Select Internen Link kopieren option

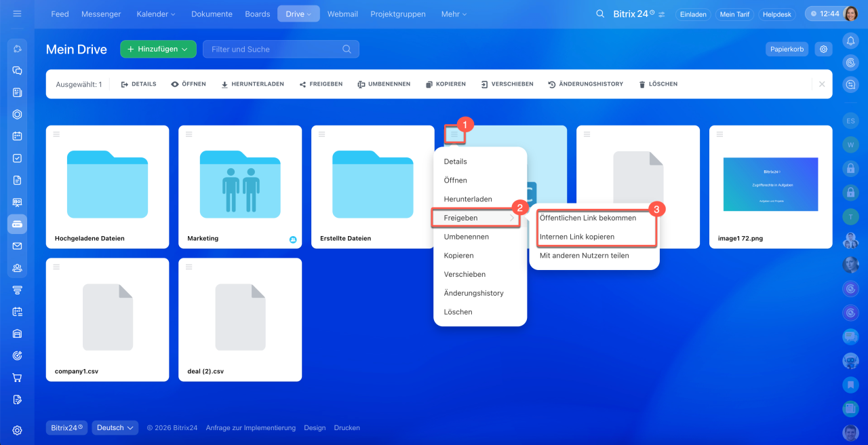(x=576, y=237)
